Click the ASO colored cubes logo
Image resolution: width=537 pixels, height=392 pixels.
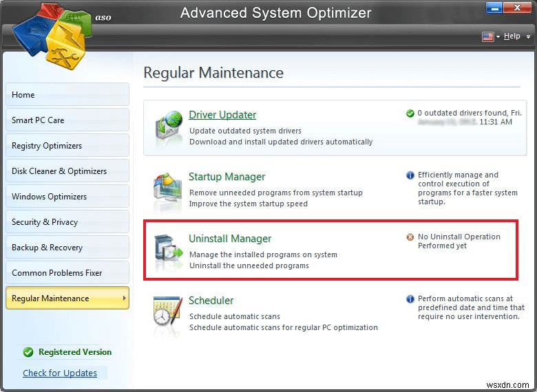pyautogui.click(x=52, y=36)
